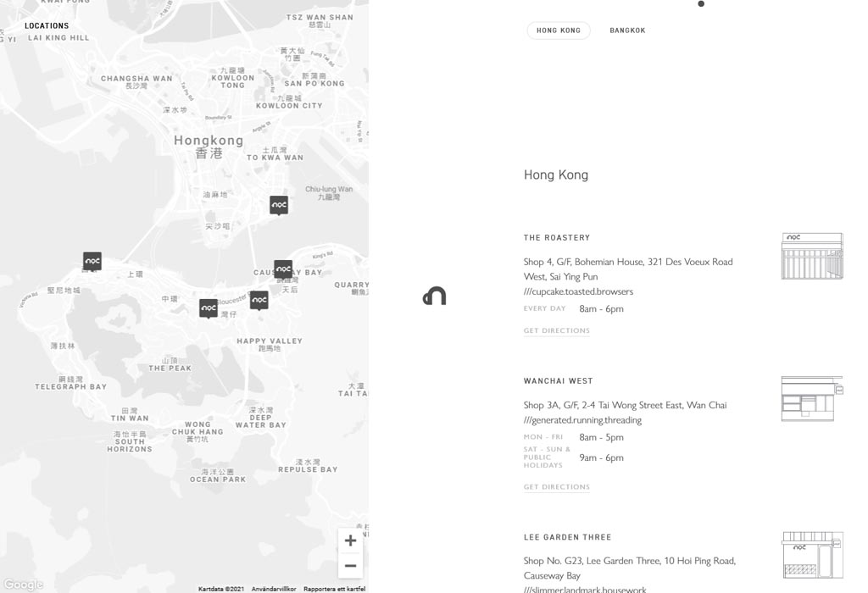The image size is (868, 593).
Task: Click the NOC marker above Happy Valley
Action: (259, 301)
